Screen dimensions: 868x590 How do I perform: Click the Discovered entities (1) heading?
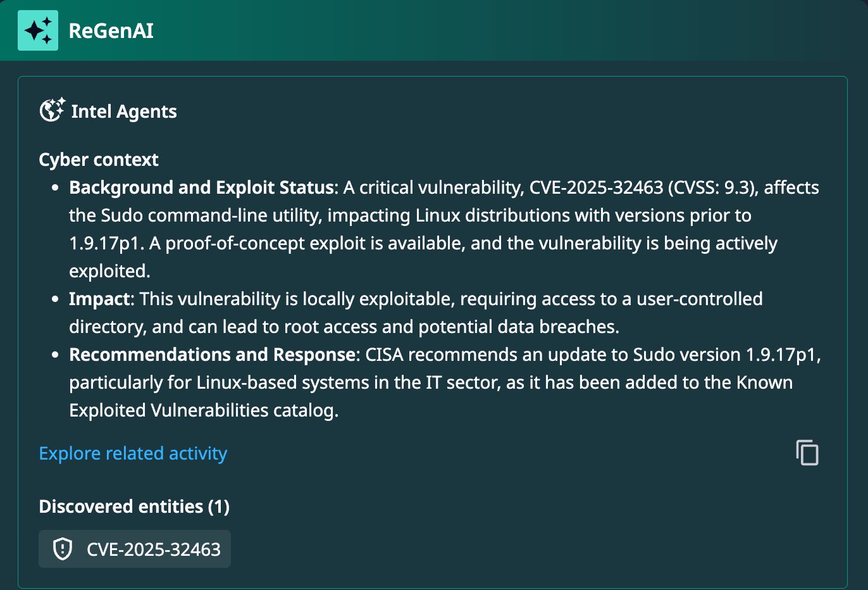click(x=134, y=506)
